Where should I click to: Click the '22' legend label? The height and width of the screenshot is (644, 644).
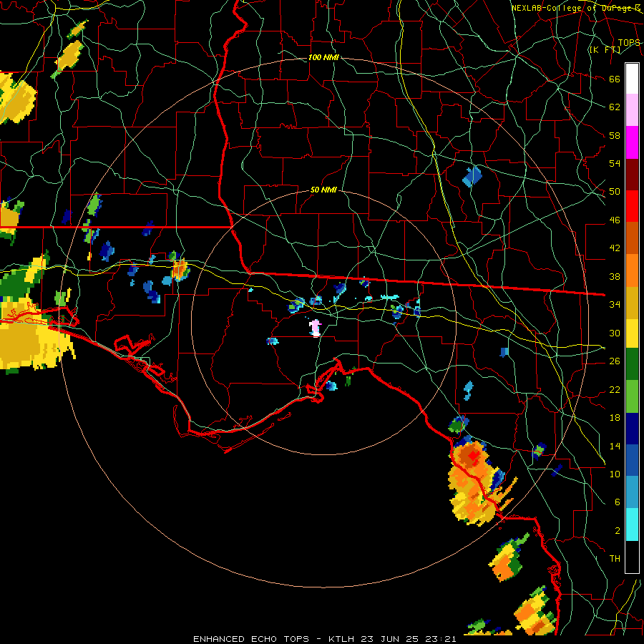pyautogui.click(x=615, y=389)
